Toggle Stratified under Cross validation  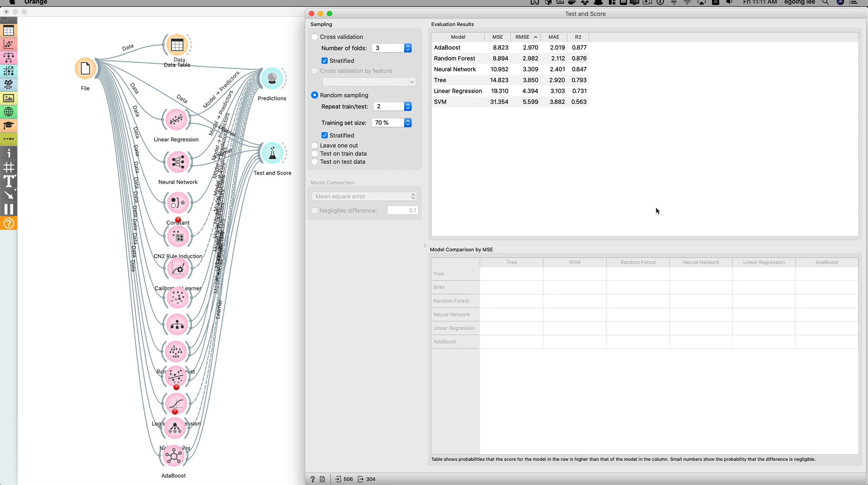325,61
